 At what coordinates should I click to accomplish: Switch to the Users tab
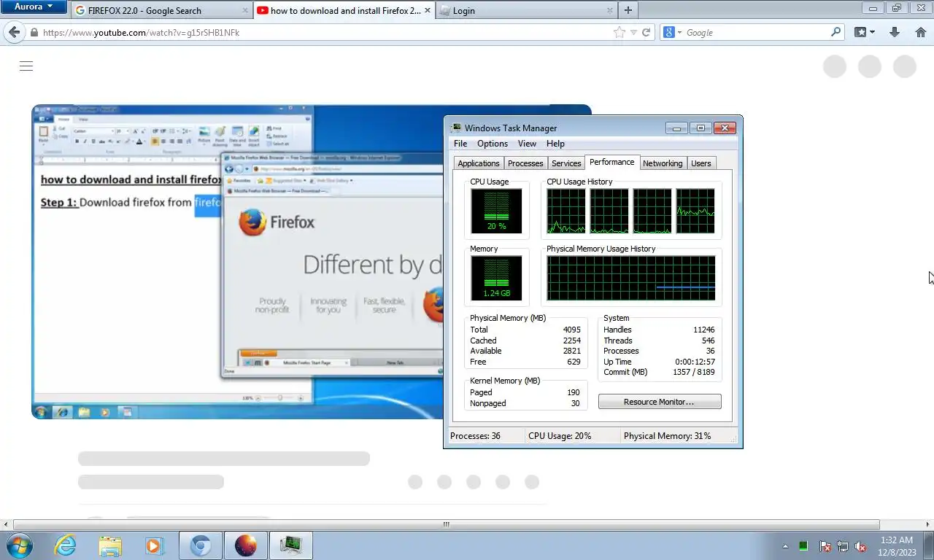point(700,163)
